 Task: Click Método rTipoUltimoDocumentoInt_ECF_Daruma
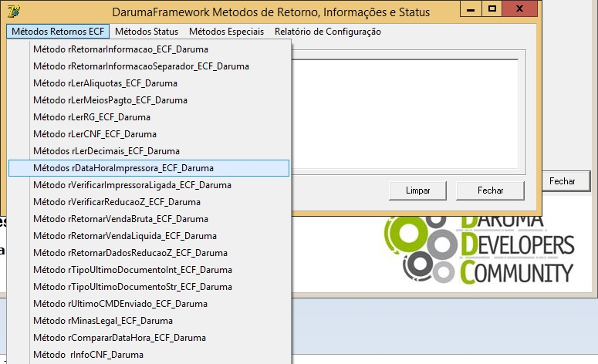pos(149,270)
